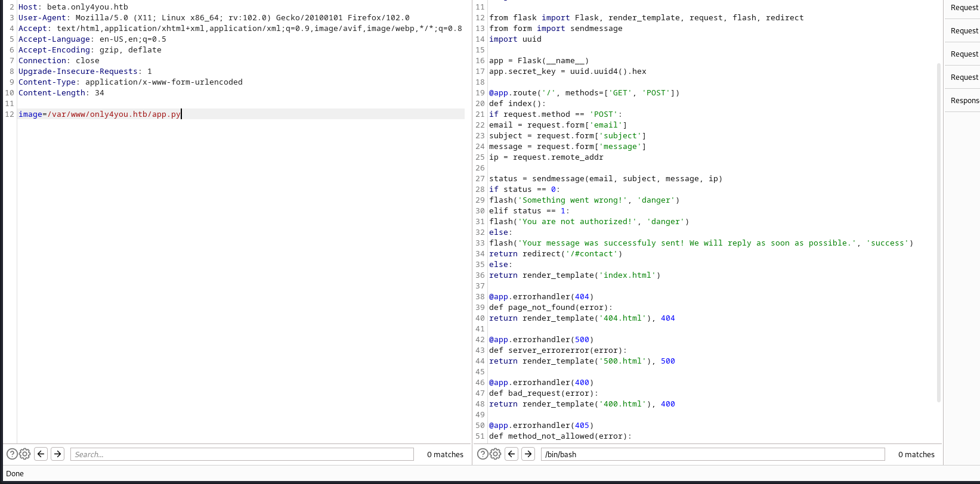
Task: Go to previous match in request pane
Action: coord(41,454)
